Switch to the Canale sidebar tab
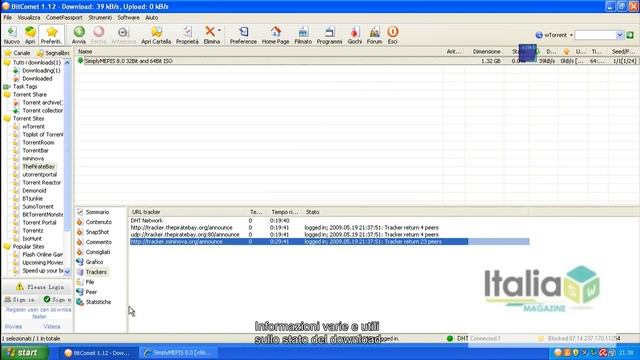 point(17,53)
